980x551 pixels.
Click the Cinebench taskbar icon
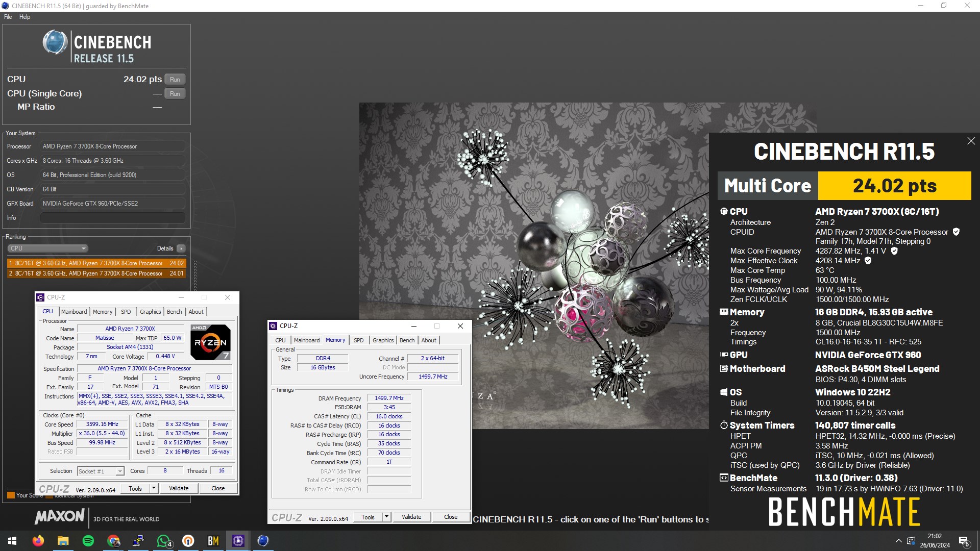coord(263,541)
